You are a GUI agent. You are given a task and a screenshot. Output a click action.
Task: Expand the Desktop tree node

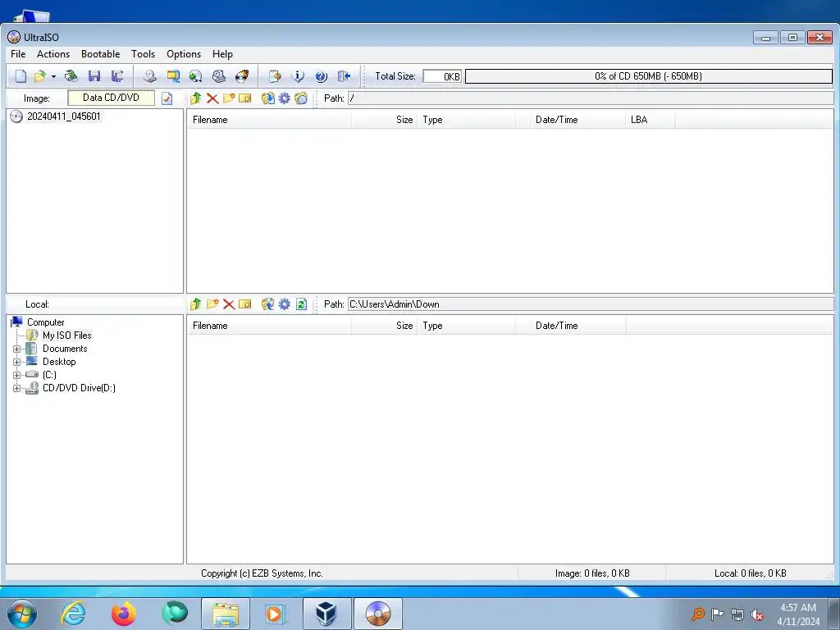[16, 362]
